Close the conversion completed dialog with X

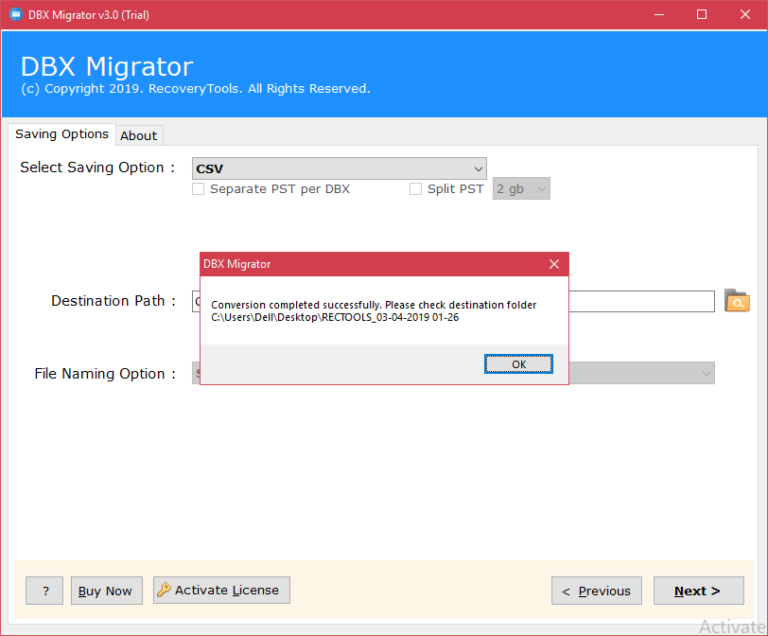554,264
